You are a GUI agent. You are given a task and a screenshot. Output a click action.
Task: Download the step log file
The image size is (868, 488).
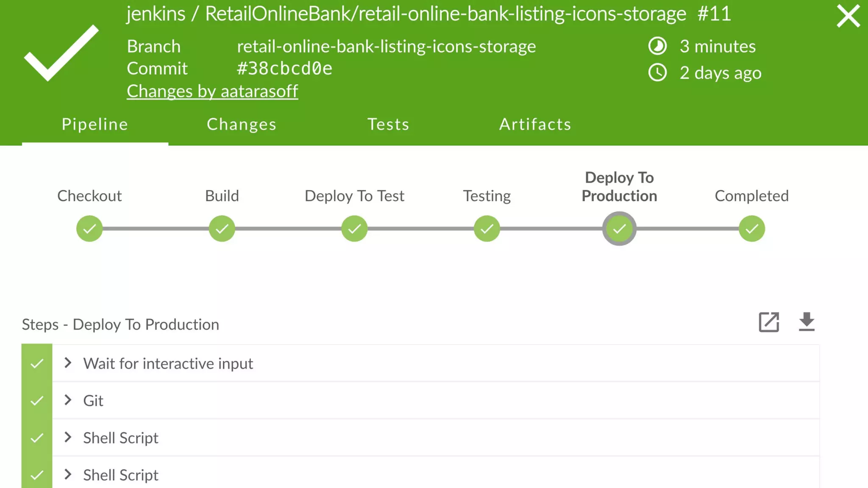(807, 322)
